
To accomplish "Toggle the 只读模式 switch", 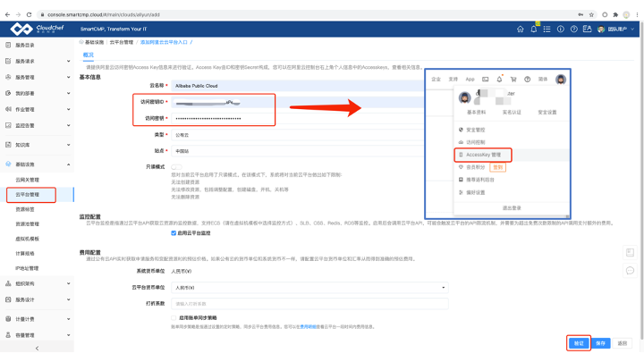I will tap(176, 167).
